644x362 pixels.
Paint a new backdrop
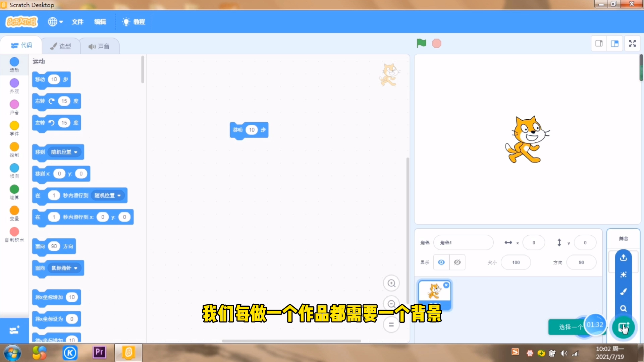tap(624, 292)
